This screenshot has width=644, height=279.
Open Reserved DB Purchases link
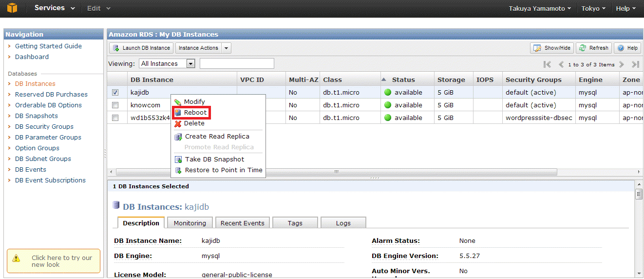pyautogui.click(x=51, y=94)
